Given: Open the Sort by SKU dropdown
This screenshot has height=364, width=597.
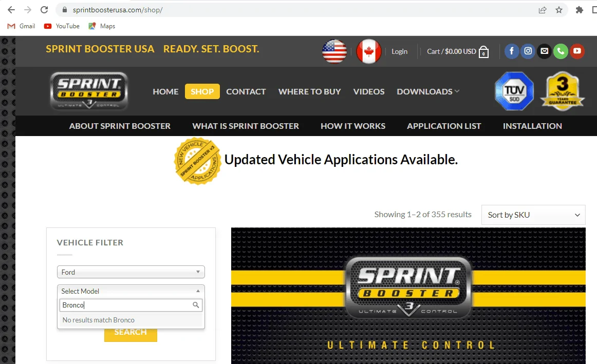Looking at the screenshot, I should 533,215.
